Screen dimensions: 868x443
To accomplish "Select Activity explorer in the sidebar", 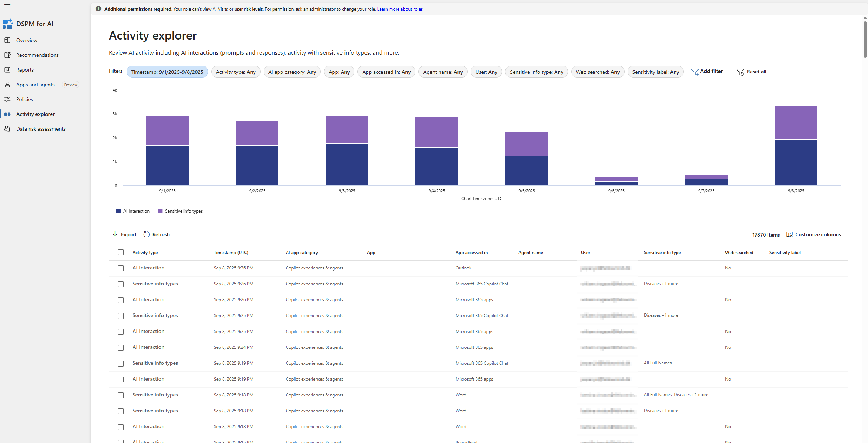I will pyautogui.click(x=35, y=114).
